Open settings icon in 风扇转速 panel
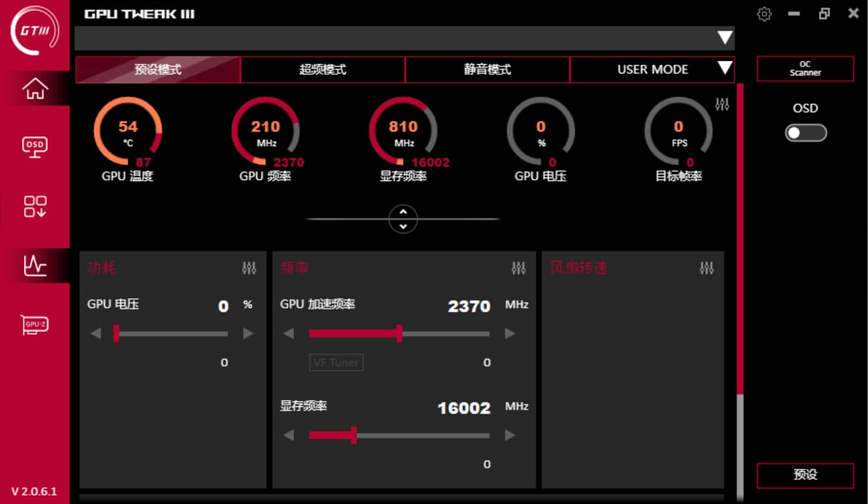 click(x=706, y=268)
